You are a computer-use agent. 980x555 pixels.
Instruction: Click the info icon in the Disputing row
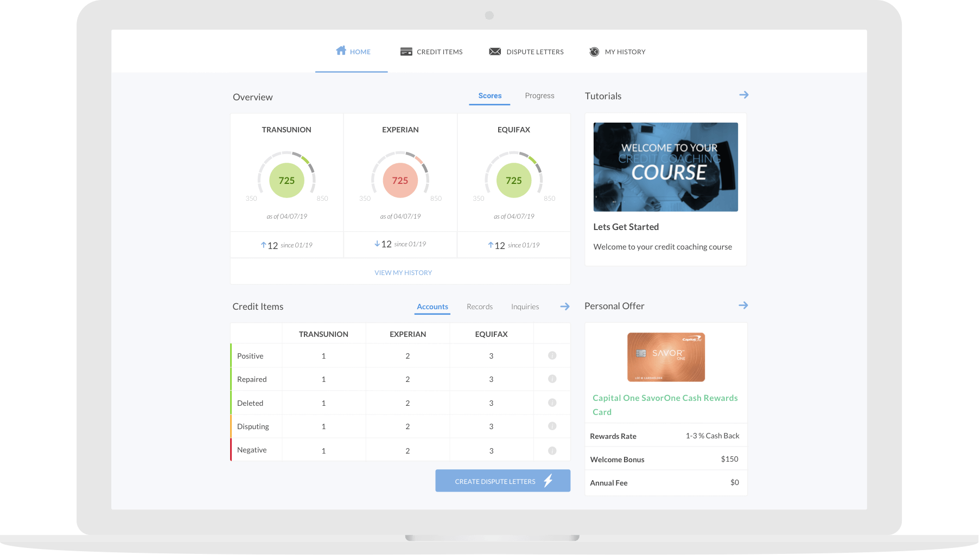(x=552, y=426)
